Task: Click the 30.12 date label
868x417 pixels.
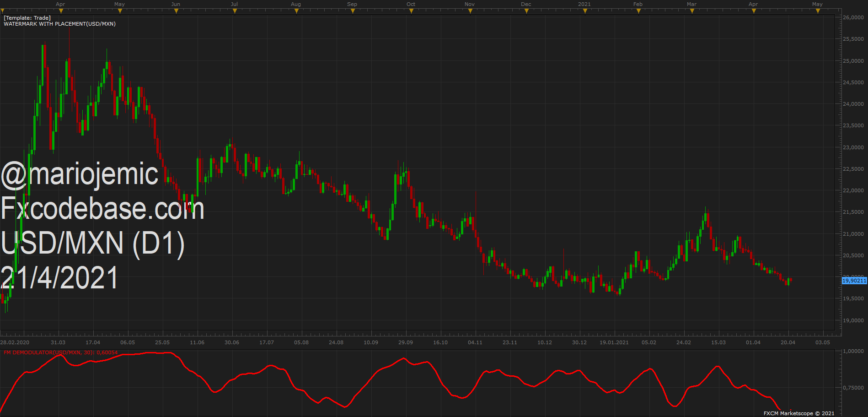Action: pyautogui.click(x=579, y=342)
